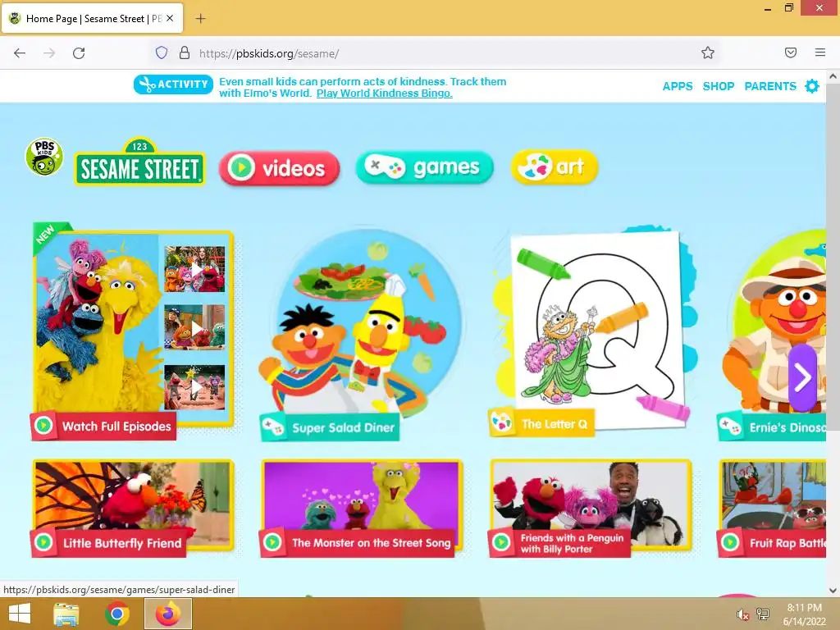Click the tracking protection shield icon
Screen dimensions: 840x630
point(162,52)
